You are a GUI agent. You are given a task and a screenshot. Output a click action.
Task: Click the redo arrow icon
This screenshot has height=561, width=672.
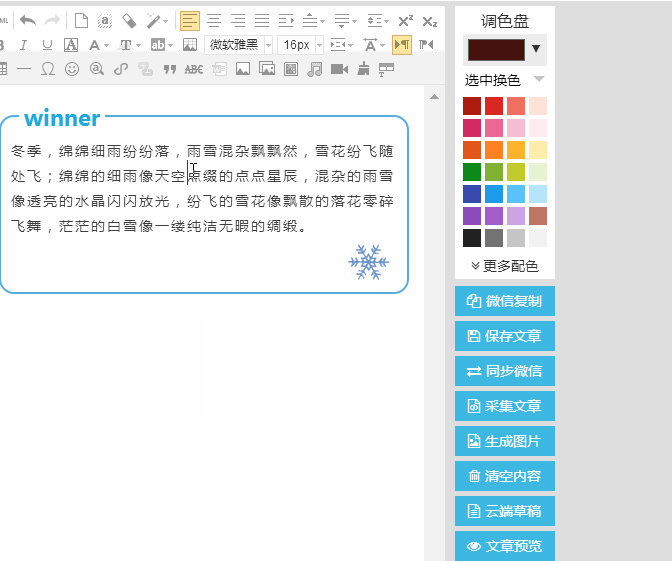52,20
